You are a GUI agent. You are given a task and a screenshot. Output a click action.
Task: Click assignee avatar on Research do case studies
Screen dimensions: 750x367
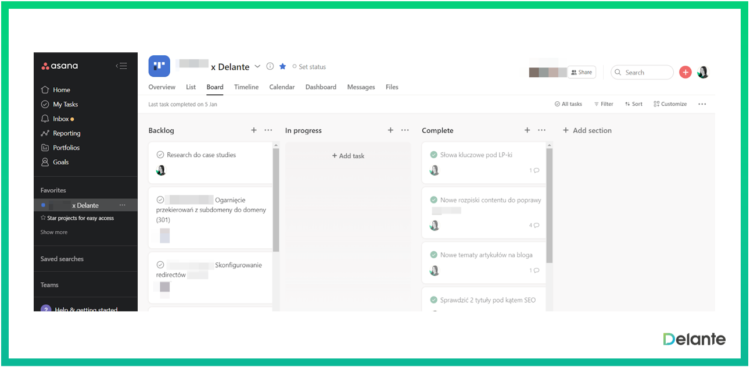click(161, 170)
